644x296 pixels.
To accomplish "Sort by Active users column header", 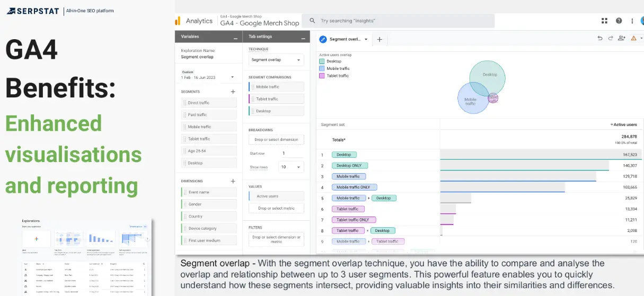I will coord(623,125).
